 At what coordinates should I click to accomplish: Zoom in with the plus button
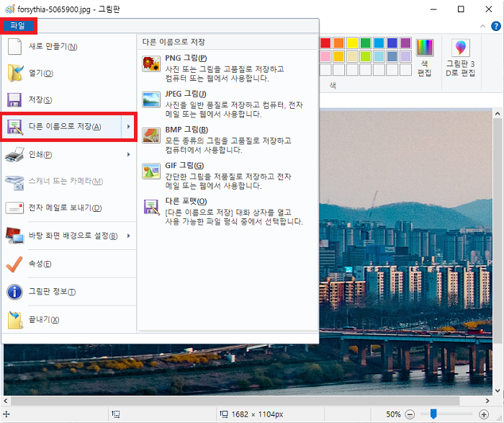pos(484,414)
